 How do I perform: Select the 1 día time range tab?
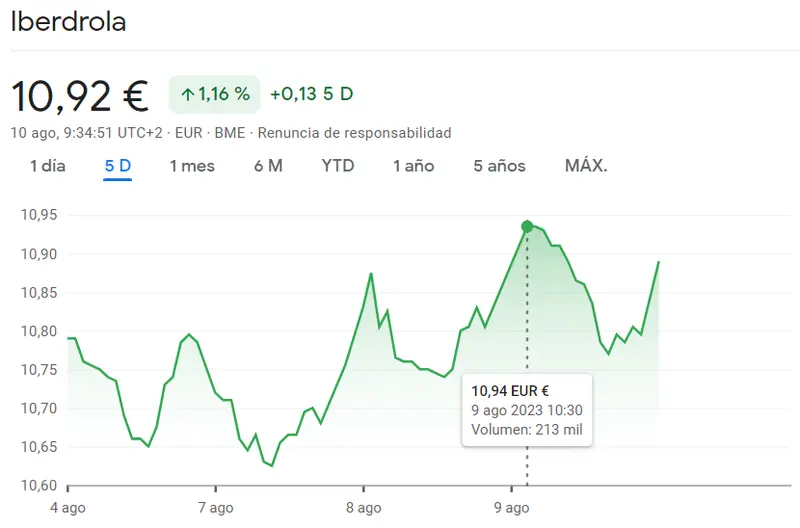click(47, 166)
